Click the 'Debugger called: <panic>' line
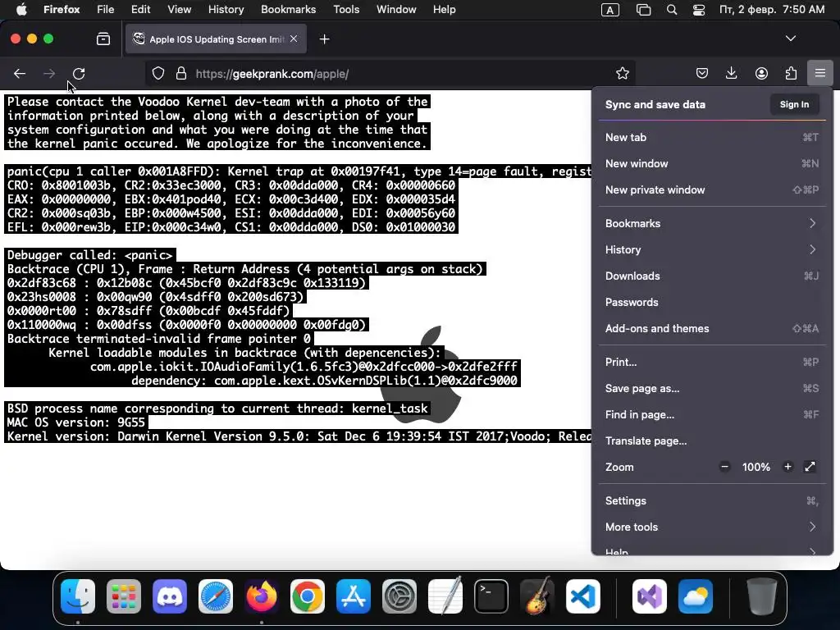 [x=90, y=255]
